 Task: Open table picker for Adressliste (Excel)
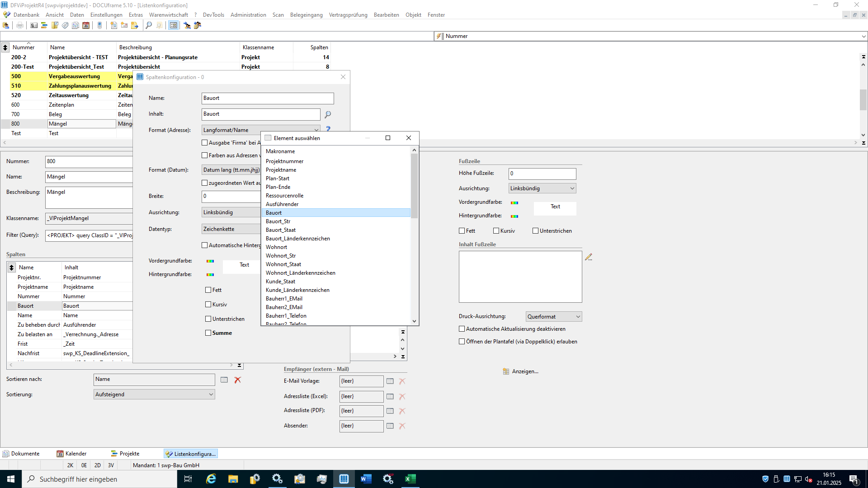390,397
